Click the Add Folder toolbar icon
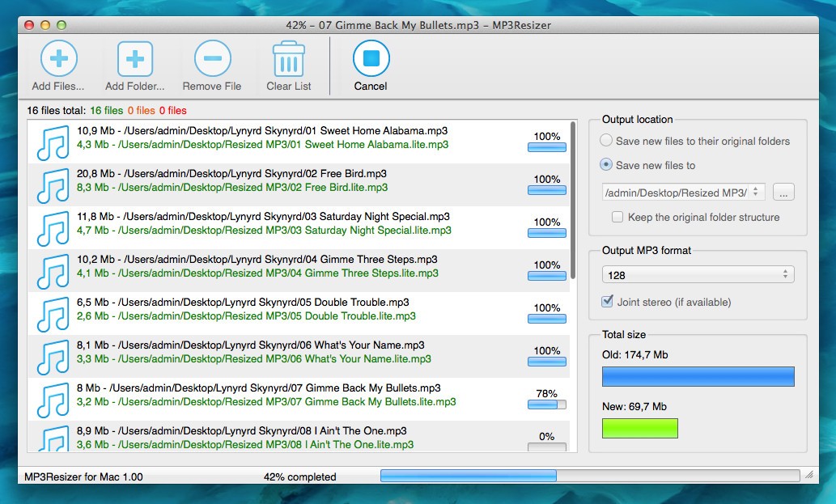This screenshot has height=504, width=836. point(134,59)
